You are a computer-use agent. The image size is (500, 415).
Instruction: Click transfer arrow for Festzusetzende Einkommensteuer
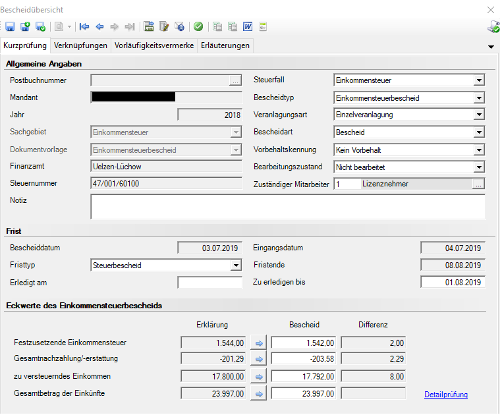tap(259, 343)
